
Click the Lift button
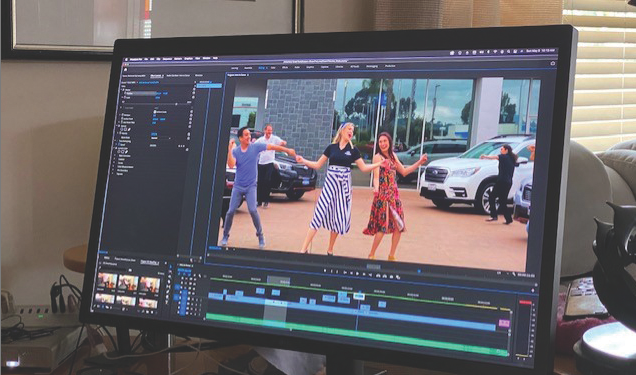[x=378, y=276]
